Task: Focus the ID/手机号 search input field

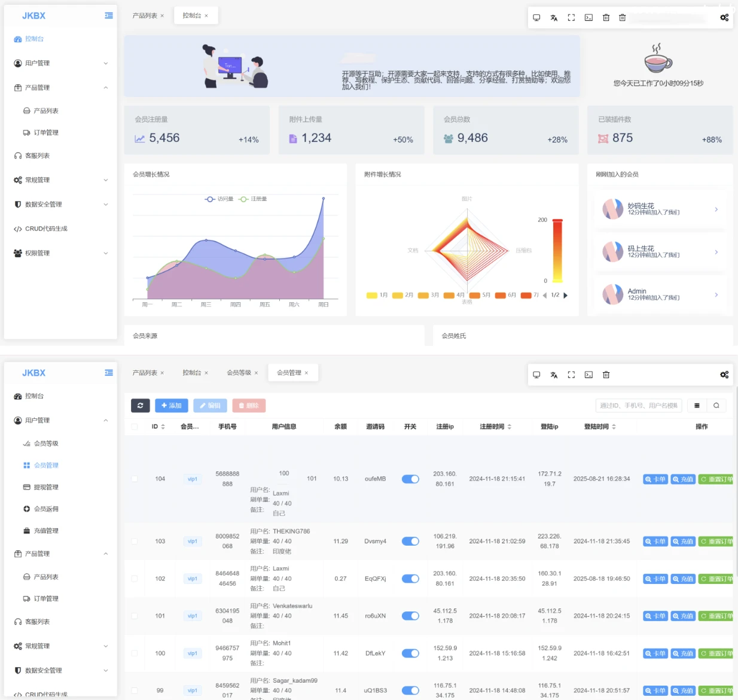Action: [x=639, y=406]
